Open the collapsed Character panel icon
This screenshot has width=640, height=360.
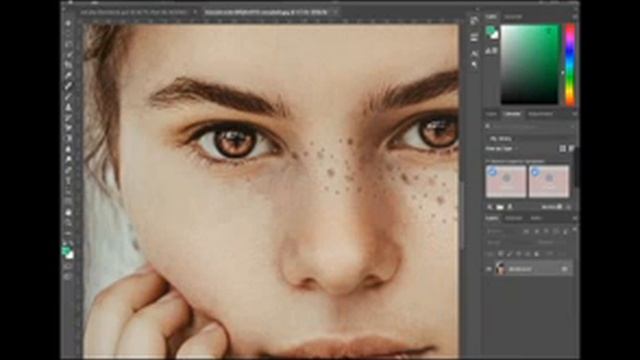[474, 53]
